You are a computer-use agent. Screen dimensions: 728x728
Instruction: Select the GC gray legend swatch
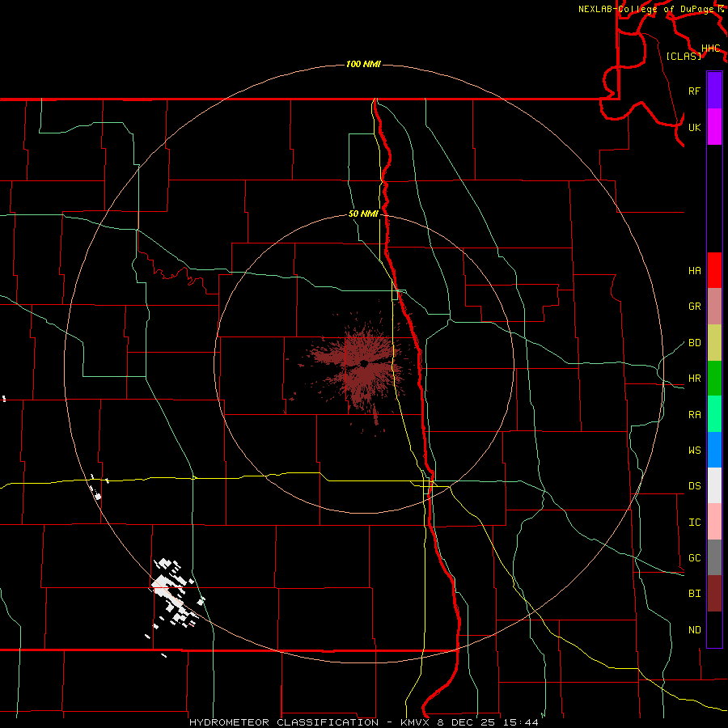pos(714,557)
